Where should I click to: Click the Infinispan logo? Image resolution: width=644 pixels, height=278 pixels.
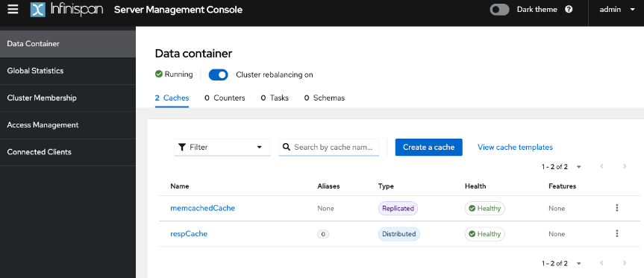coord(66,10)
